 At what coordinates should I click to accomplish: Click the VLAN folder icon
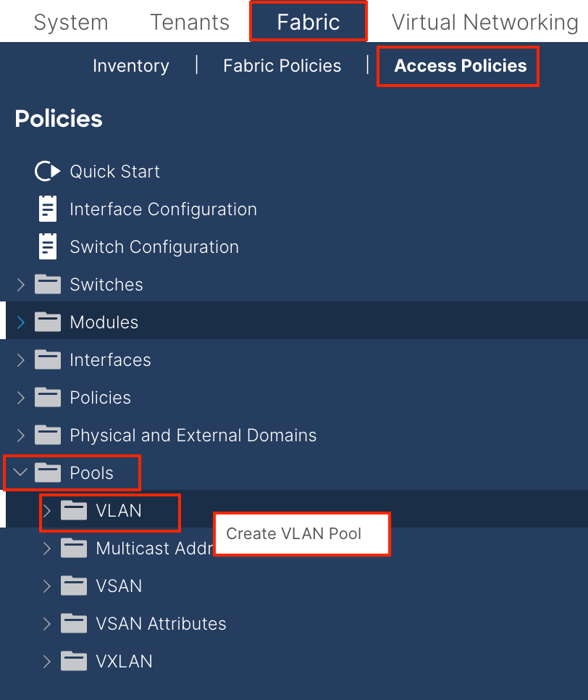tap(74, 510)
